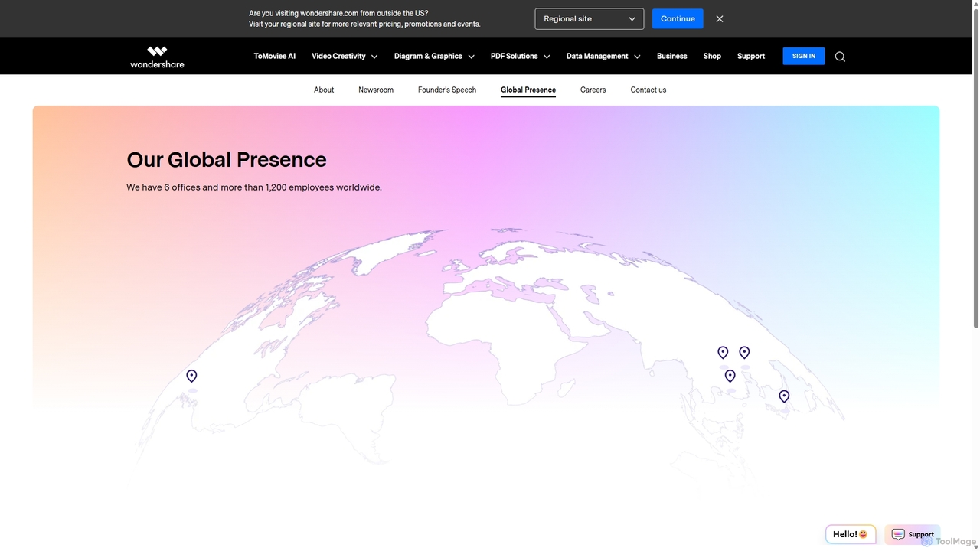Viewport: 980px width, 551px height.
Task: Click the SIGN IN button
Action: pyautogui.click(x=804, y=56)
